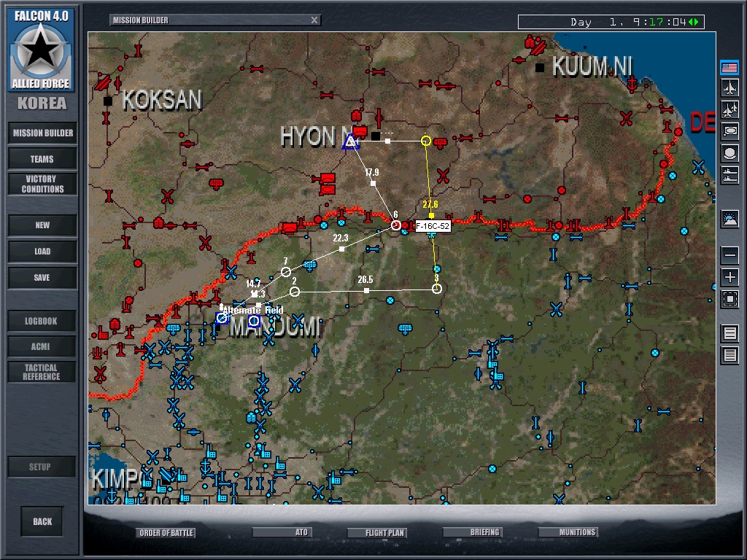Screen dimensions: 747x560
Task: Click the Victory Conditions button
Action: tap(43, 184)
